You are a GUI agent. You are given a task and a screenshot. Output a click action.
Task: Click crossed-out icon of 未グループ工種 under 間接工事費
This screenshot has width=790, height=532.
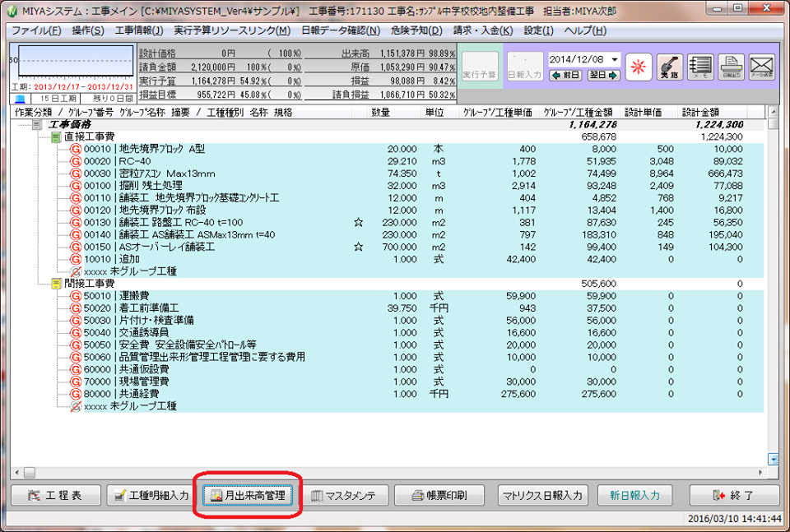(x=76, y=406)
